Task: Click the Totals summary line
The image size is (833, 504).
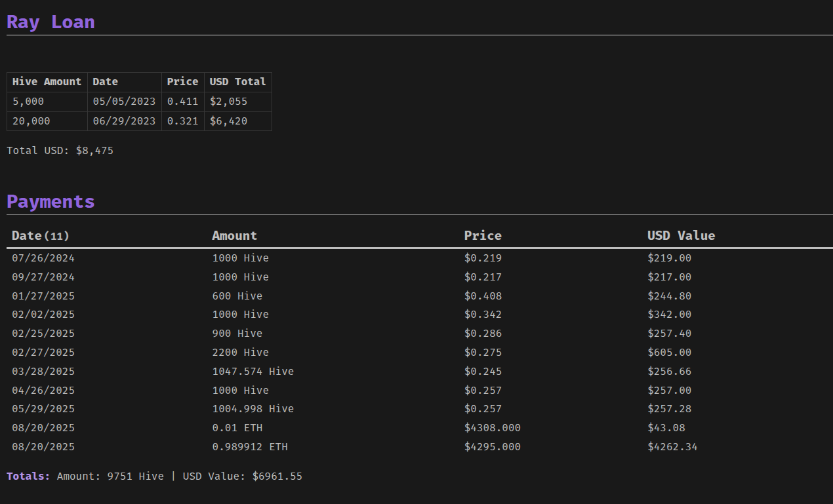Action: (154, 476)
